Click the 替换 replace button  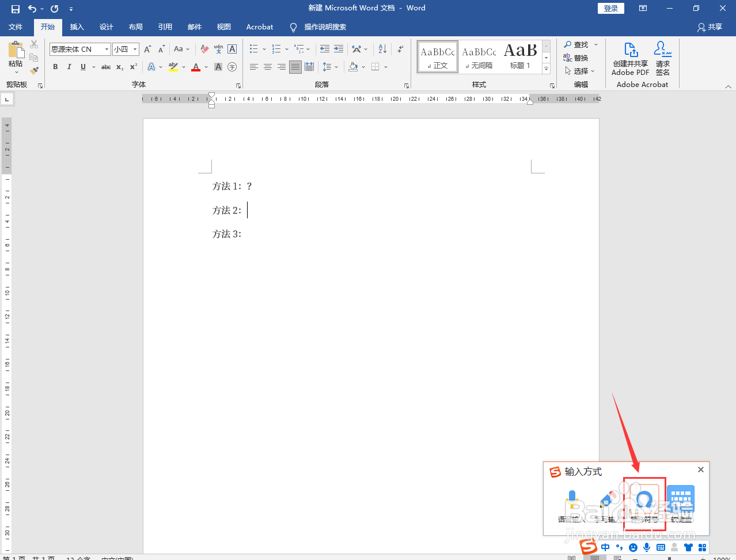click(x=576, y=58)
